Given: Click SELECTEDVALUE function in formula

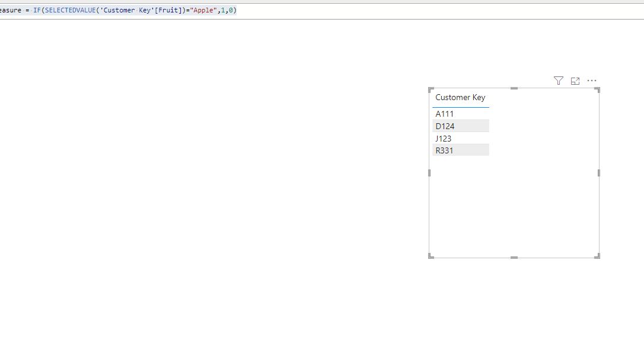Looking at the screenshot, I should click(x=70, y=10).
